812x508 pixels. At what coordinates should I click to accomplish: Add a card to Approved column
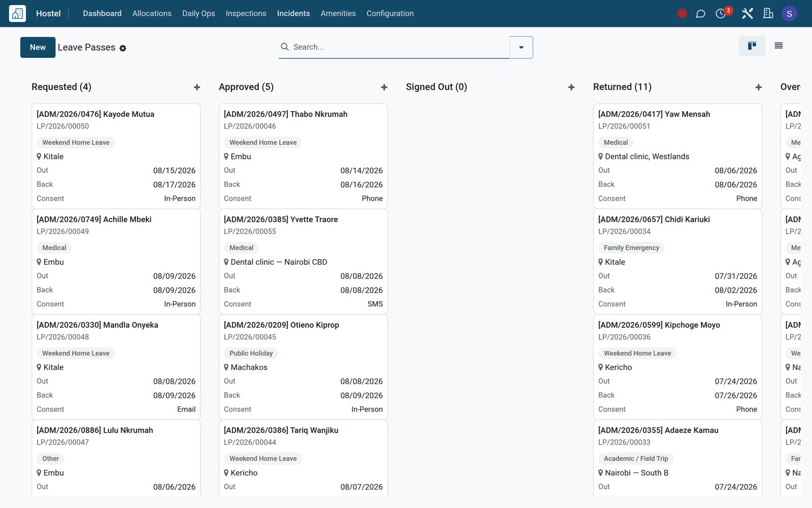click(384, 87)
